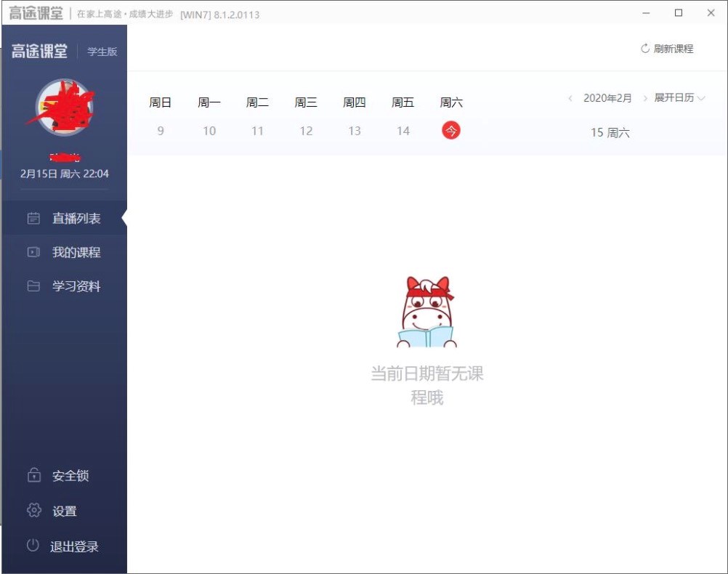The image size is (728, 574).
Task: Click the 当前日期暂无课程哦 message
Action: pos(427,386)
